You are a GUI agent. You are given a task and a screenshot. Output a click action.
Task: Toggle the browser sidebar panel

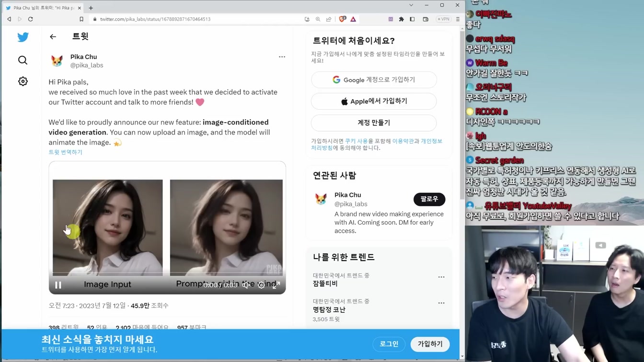(412, 19)
